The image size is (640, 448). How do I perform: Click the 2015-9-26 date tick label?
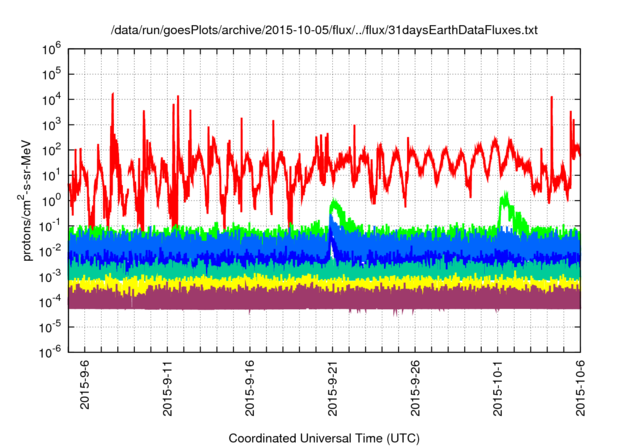tap(415, 388)
